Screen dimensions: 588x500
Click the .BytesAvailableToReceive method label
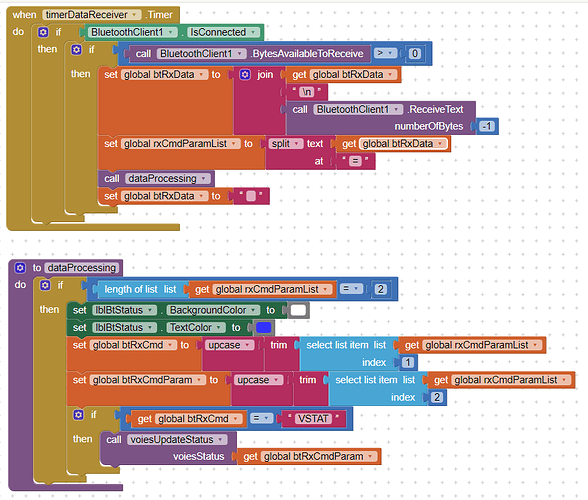308,54
